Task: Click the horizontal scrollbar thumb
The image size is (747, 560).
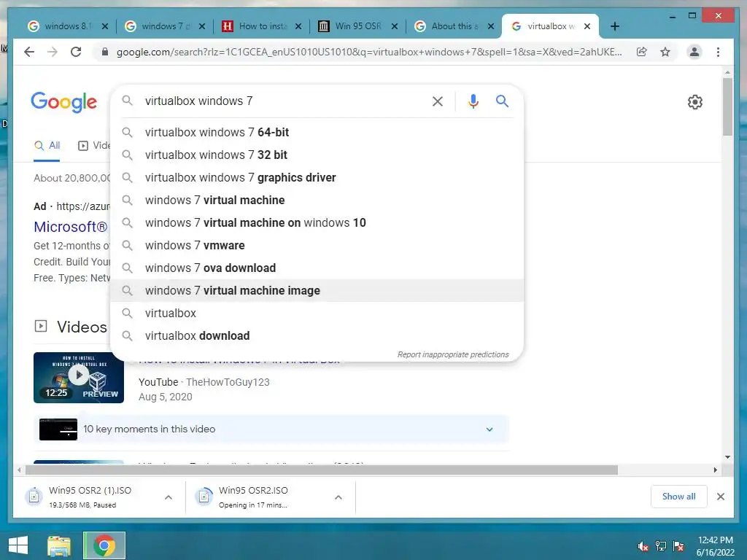Action: 322,470
